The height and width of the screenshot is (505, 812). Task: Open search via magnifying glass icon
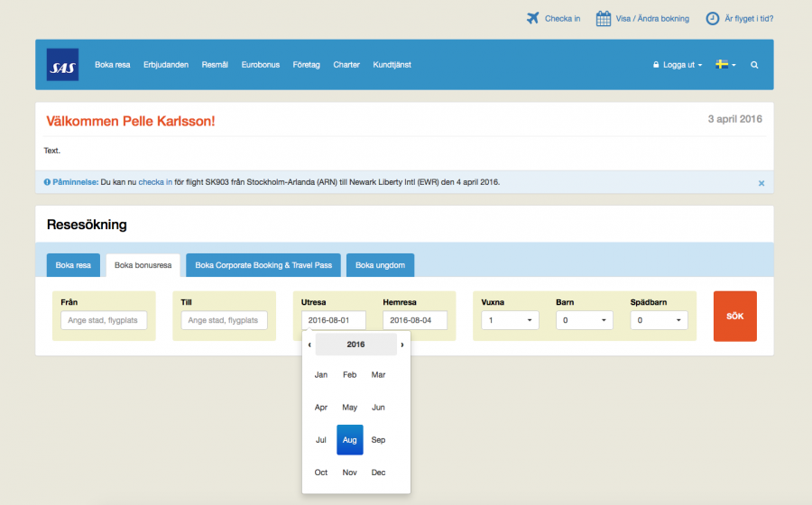(x=754, y=65)
